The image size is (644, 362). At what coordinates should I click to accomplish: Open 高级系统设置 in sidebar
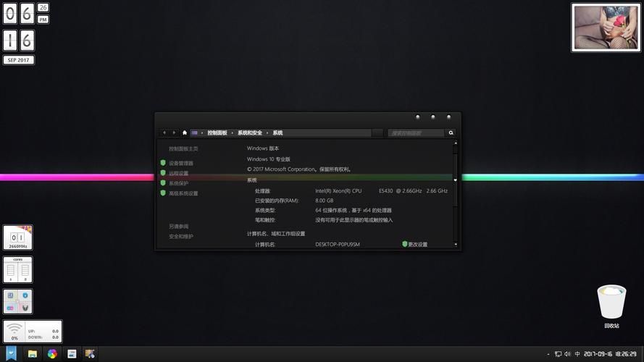tap(183, 193)
